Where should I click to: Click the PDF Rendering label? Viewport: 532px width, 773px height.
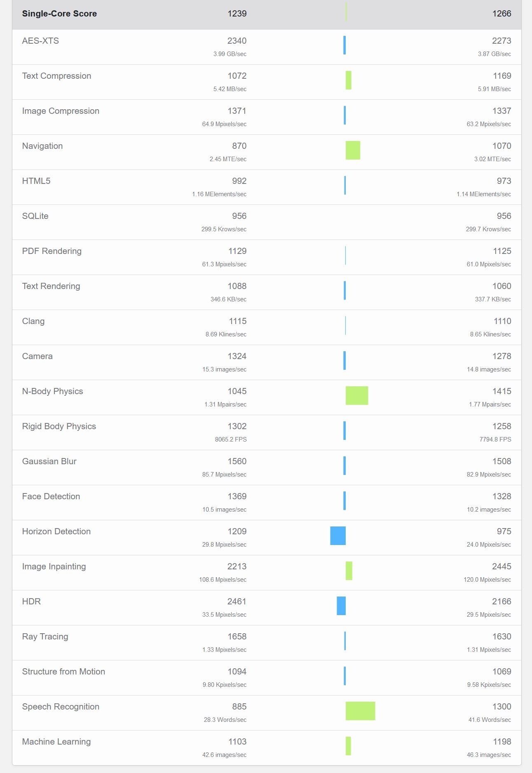pos(52,251)
